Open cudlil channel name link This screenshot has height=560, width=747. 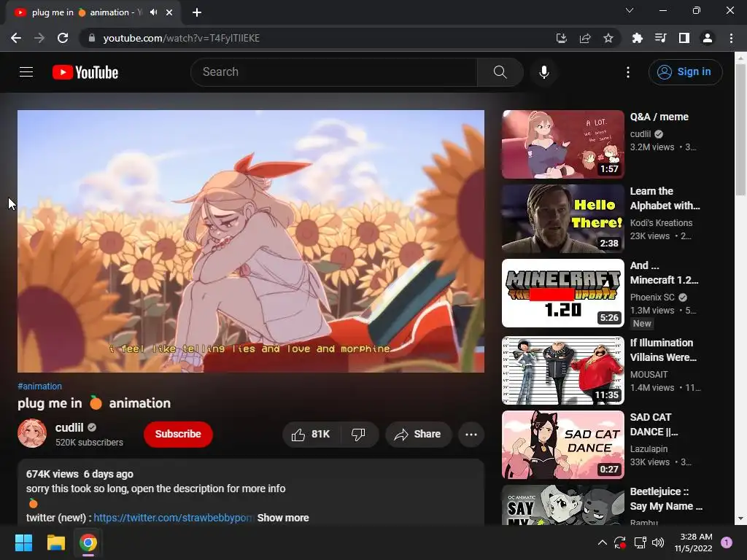pos(69,427)
